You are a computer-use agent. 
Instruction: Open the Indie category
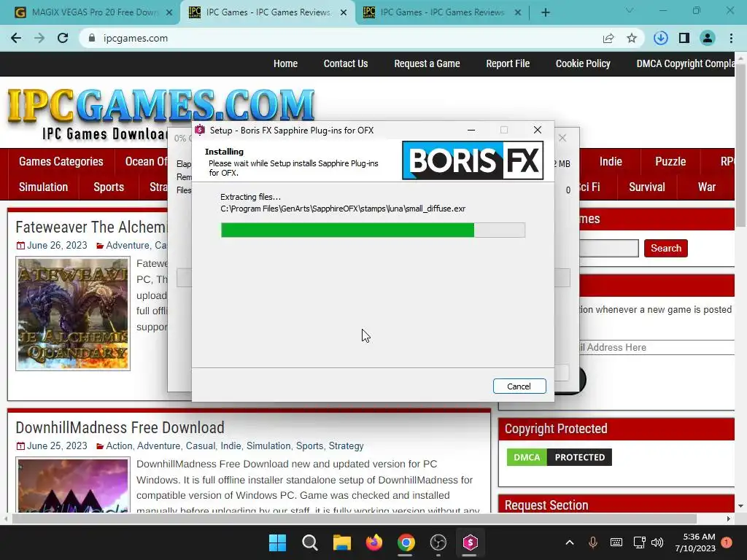[x=611, y=161]
